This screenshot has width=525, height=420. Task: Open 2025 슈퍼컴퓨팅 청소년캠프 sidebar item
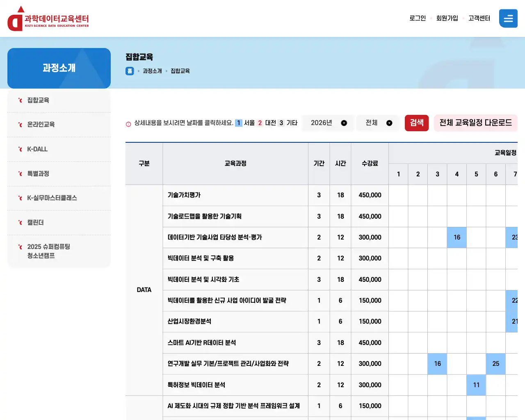click(59, 251)
